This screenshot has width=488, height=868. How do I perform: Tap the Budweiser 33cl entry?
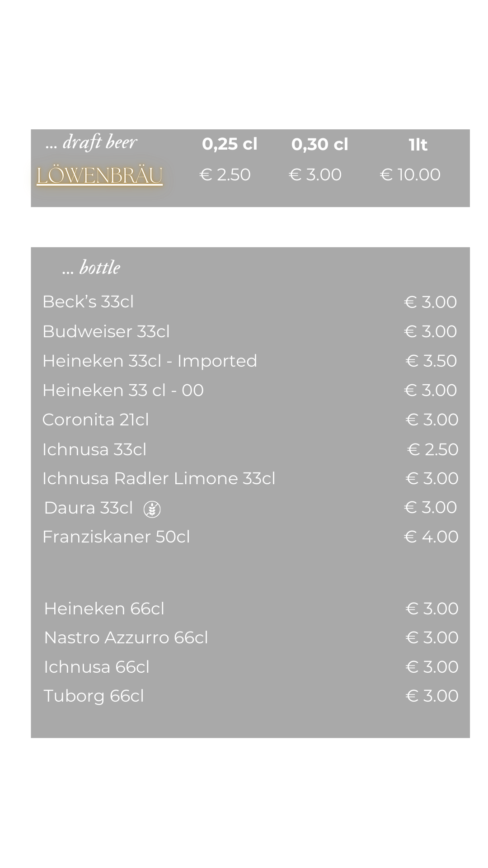[106, 331]
